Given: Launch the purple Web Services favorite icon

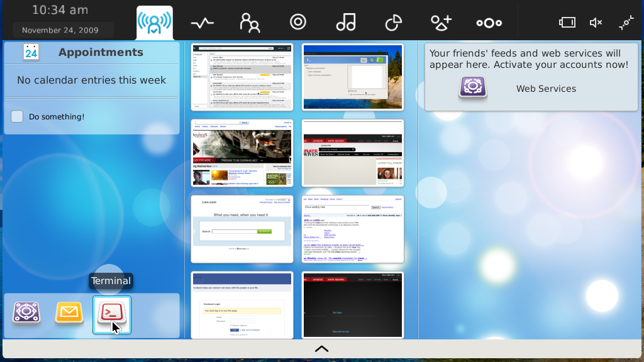Looking at the screenshot, I should pos(26,313).
